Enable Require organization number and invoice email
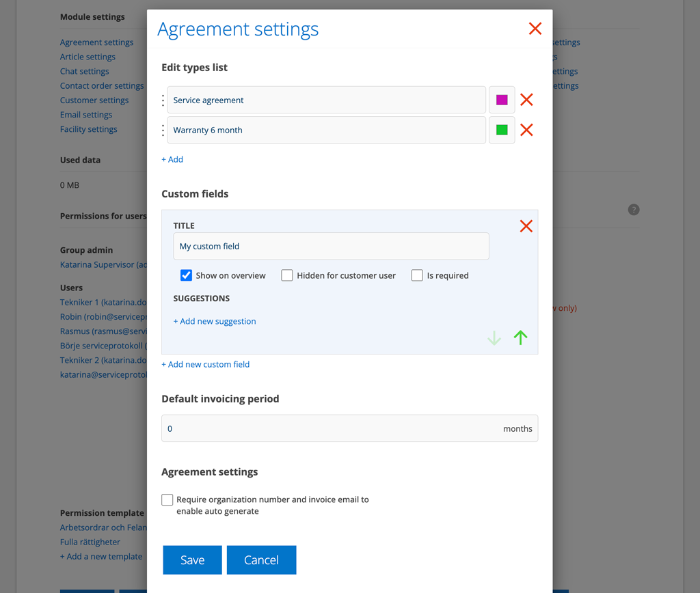This screenshot has height=593, width=700. [167, 499]
